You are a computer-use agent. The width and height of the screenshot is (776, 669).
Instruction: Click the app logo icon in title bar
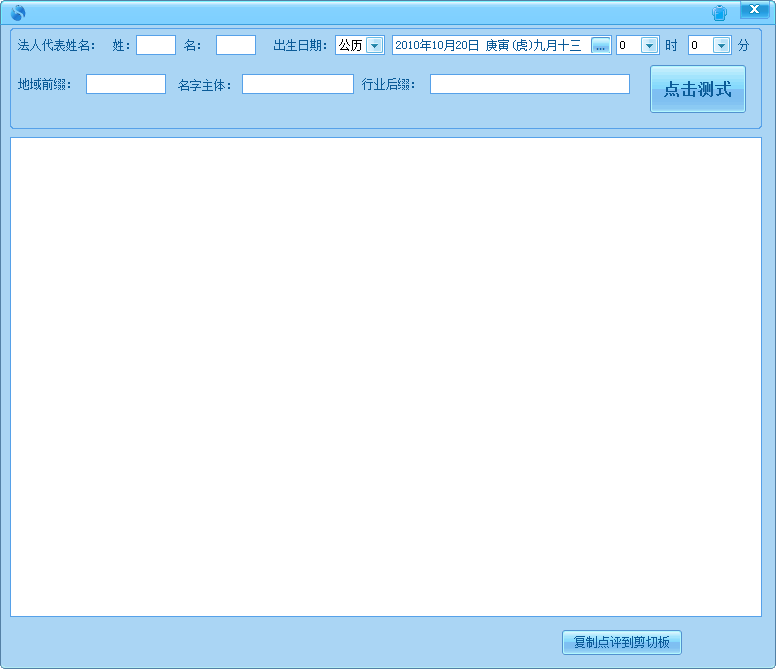click(17, 13)
